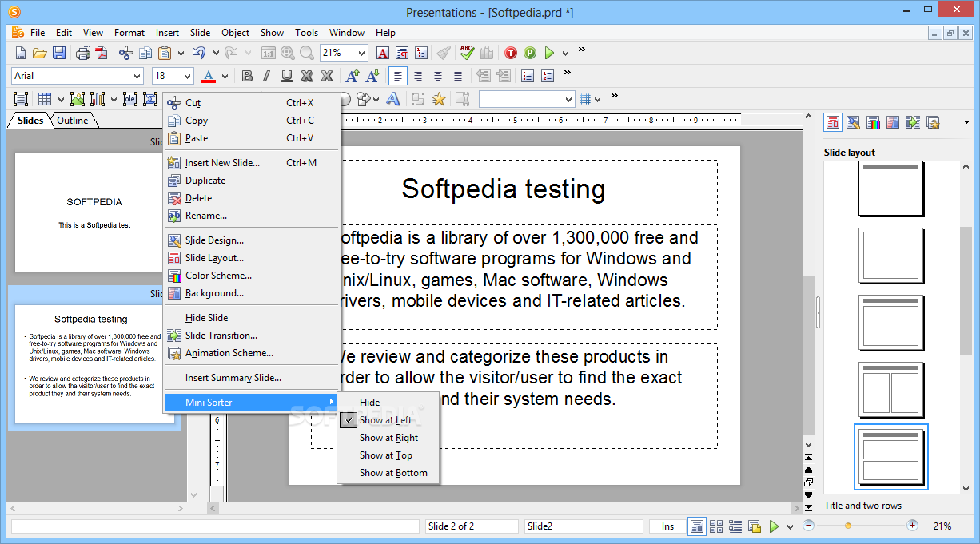Viewport: 980px width, 544px height.
Task: Click the format painter brush icon
Action: (x=444, y=53)
